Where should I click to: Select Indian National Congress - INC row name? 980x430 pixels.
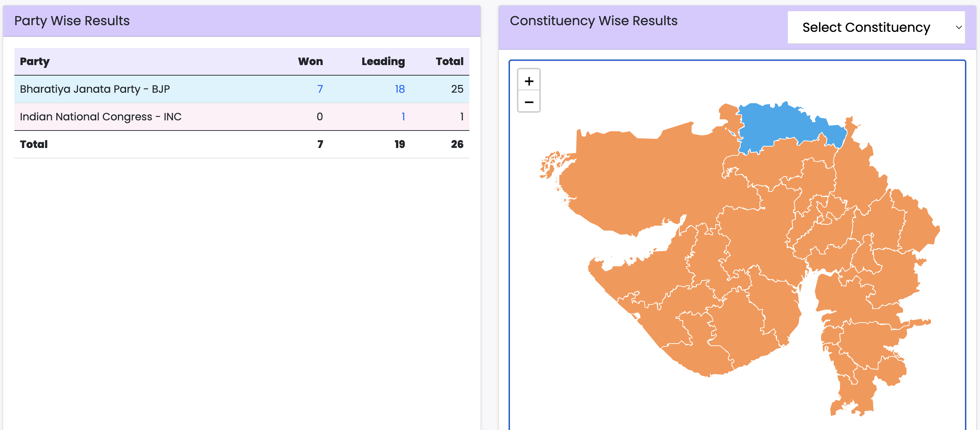point(100,117)
